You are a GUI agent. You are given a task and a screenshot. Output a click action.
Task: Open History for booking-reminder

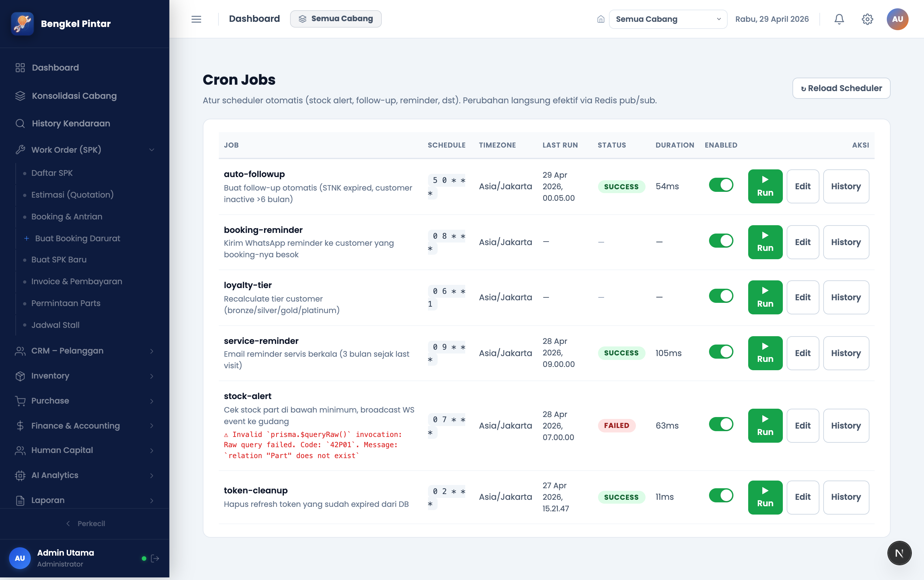click(846, 242)
